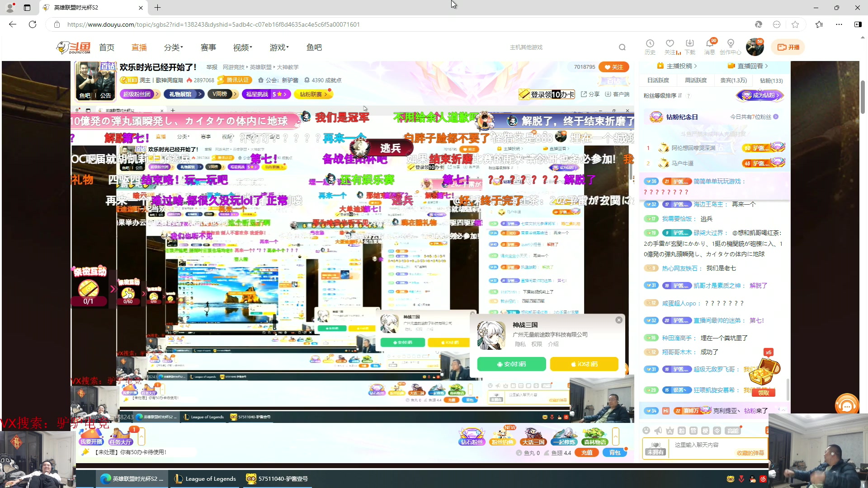Image resolution: width=868 pixels, height=488 pixels.
Task: Open the 赛事 nav item
Action: (x=208, y=47)
